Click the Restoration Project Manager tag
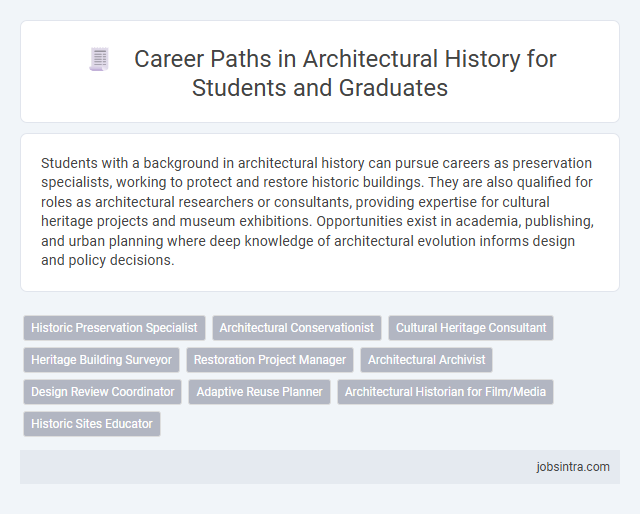 pos(270,360)
